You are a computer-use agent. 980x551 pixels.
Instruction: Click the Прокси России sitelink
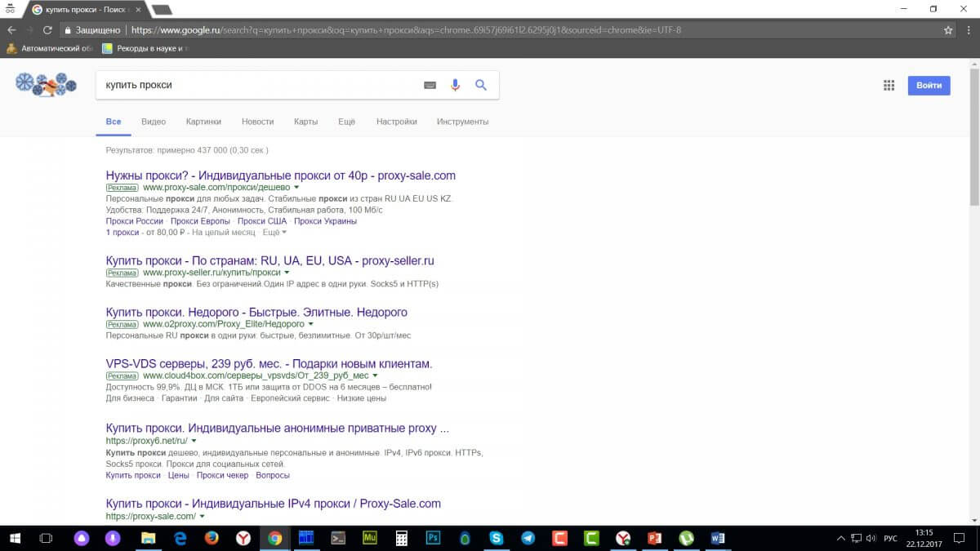tap(135, 221)
